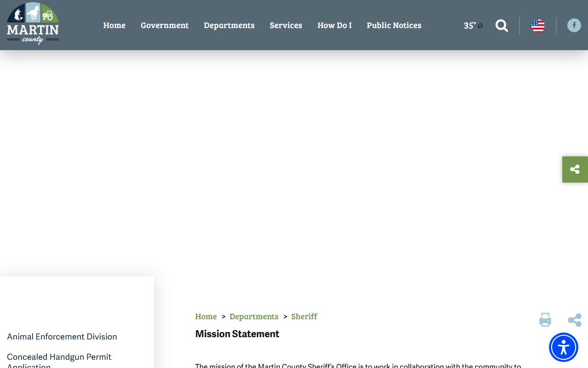
Task: Check the 35° weather indicator
Action: pyautogui.click(x=473, y=26)
